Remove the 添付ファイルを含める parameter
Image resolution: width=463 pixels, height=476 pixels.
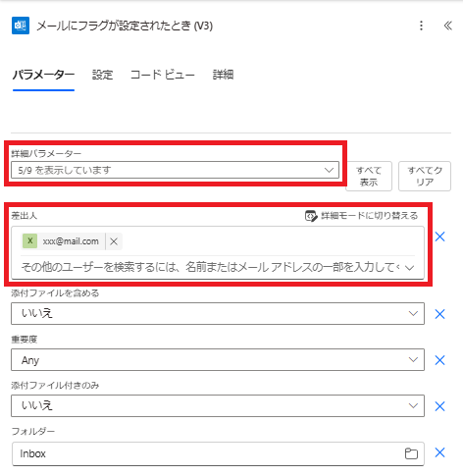pyautogui.click(x=439, y=314)
